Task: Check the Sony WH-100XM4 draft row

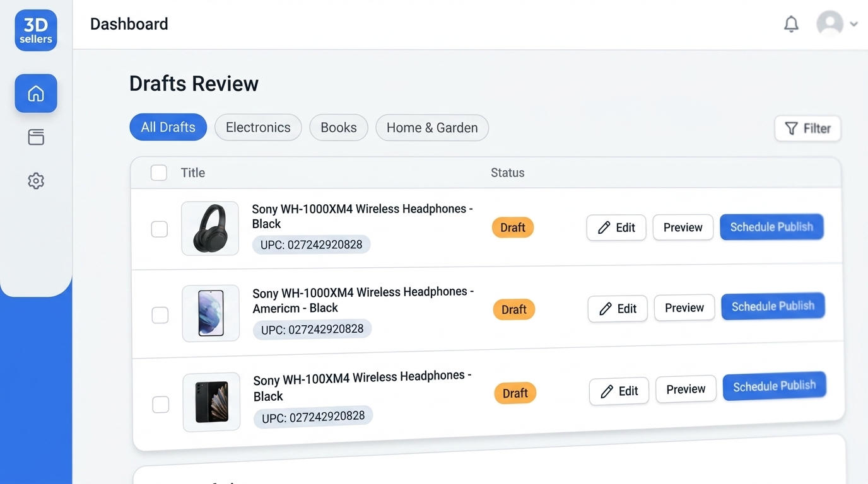Action: [x=161, y=404]
